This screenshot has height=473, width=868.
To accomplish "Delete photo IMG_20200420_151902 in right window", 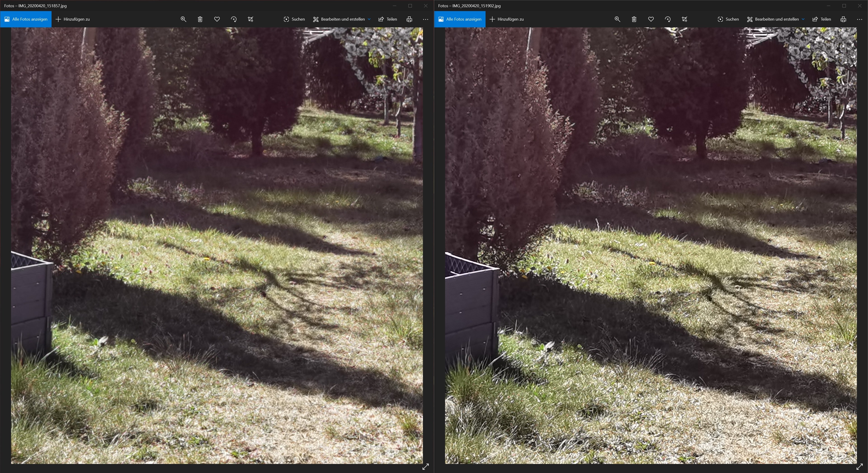I will (634, 19).
